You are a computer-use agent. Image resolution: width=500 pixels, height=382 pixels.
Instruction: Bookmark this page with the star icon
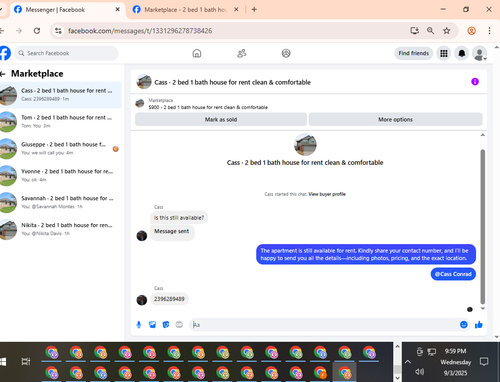[x=447, y=31]
